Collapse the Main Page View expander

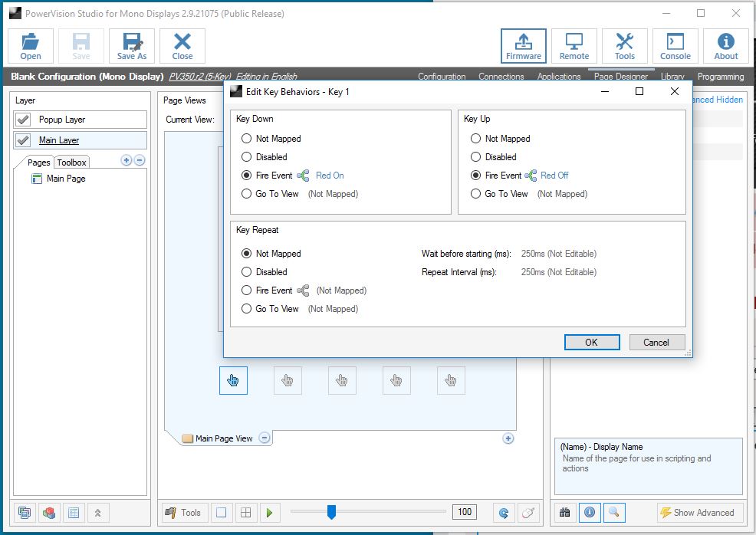[x=265, y=438]
